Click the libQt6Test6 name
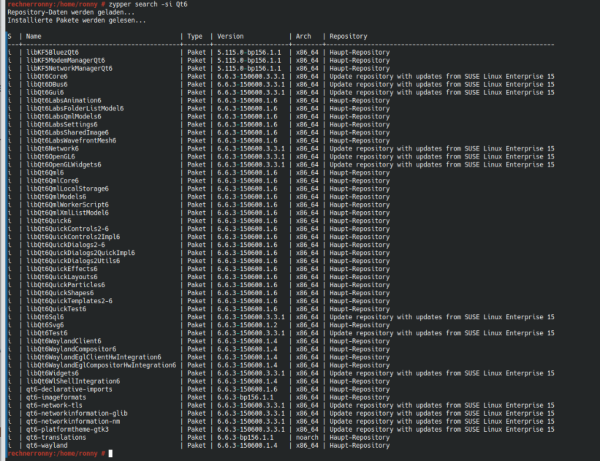Viewport: 600px width, 461px height. pyautogui.click(x=47, y=333)
